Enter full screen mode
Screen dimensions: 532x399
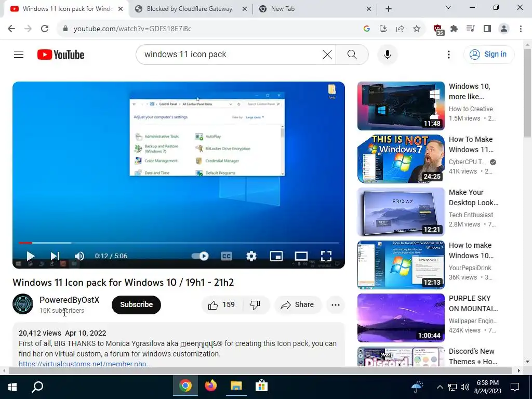[x=326, y=256]
